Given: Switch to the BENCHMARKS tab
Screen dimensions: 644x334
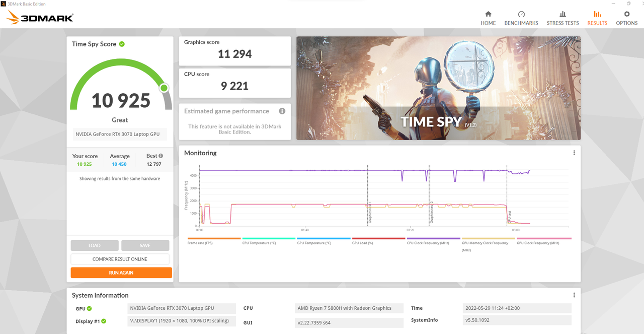Looking at the screenshot, I should point(521,18).
